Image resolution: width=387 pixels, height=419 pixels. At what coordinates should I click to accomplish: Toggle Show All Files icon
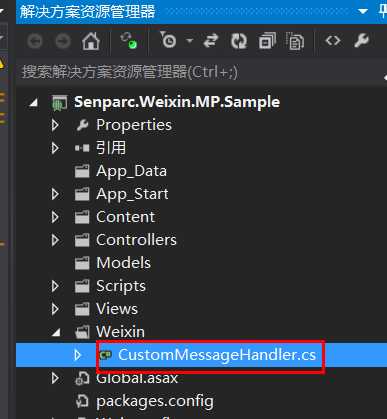click(295, 41)
